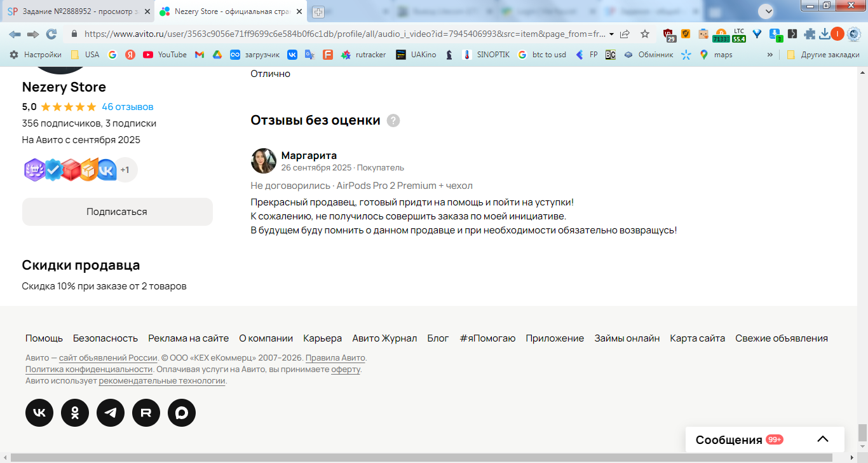Click the share page icon in address bar
Image resolution: width=868 pixels, height=463 pixels.
(625, 34)
